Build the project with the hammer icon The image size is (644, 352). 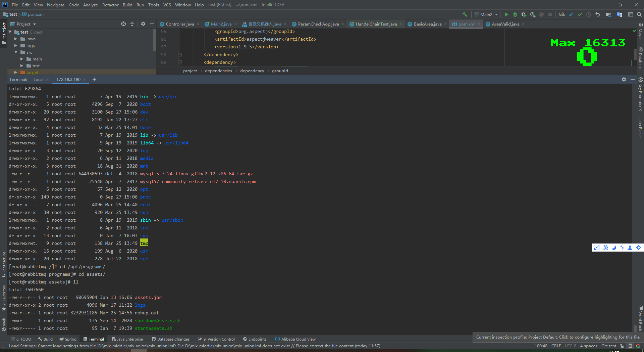pyautogui.click(x=465, y=14)
